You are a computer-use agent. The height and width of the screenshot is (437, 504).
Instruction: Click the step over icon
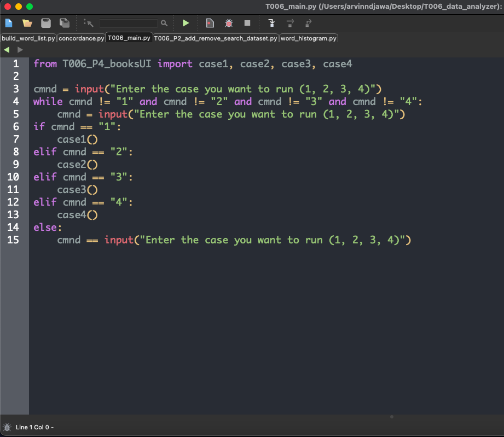[290, 23]
